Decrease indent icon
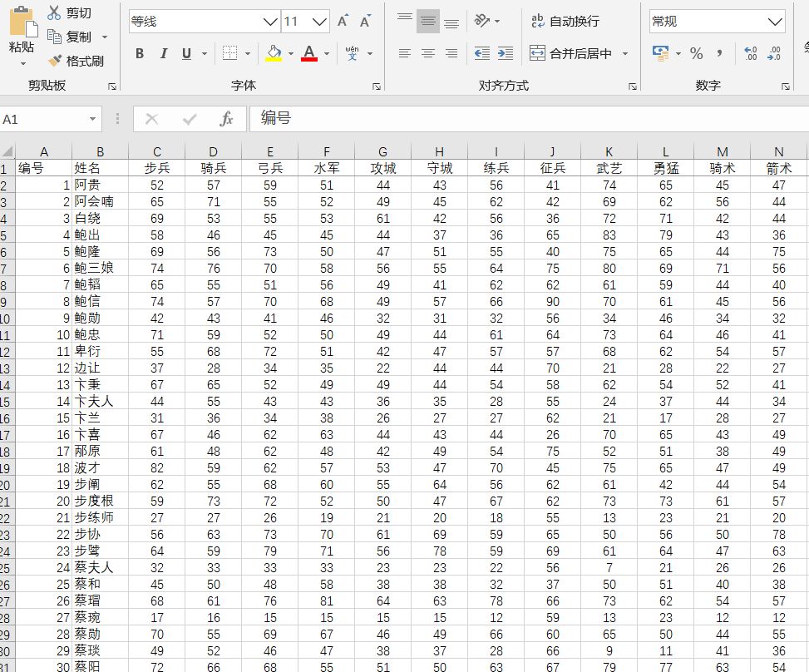The height and width of the screenshot is (672, 809). click(x=482, y=53)
